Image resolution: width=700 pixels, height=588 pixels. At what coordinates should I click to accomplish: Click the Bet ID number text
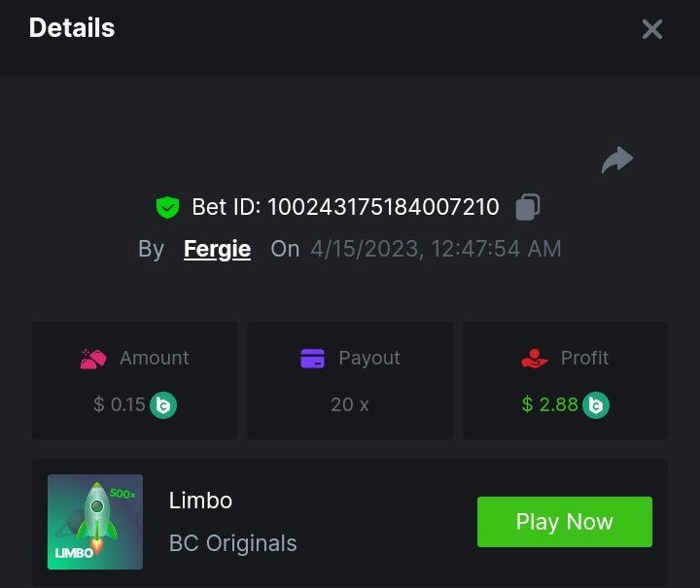click(x=383, y=207)
